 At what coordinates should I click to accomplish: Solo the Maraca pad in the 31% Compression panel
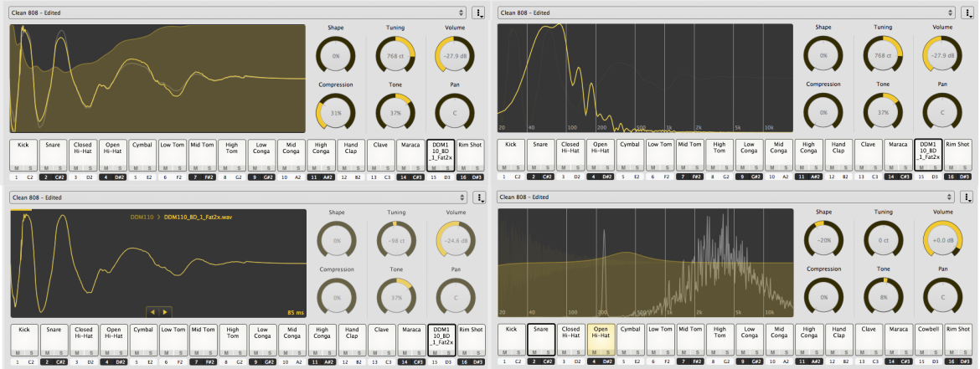[418, 167]
